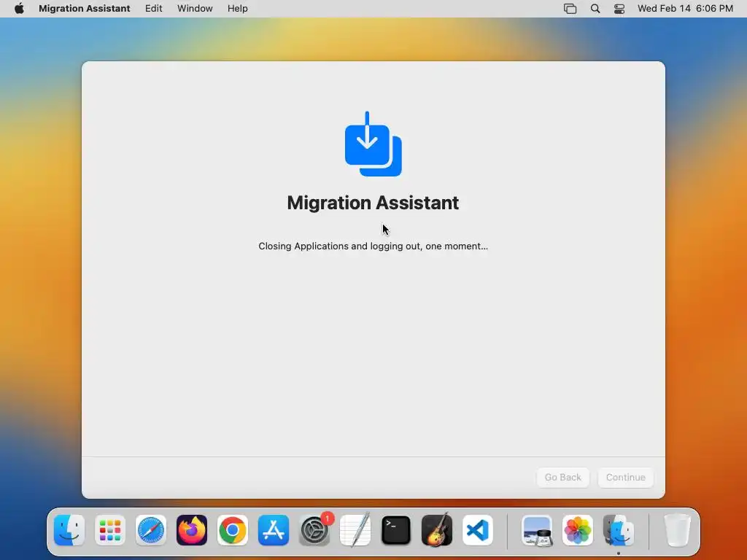Open the Apple menu
Image resolution: width=747 pixels, height=560 pixels.
pos(19,9)
